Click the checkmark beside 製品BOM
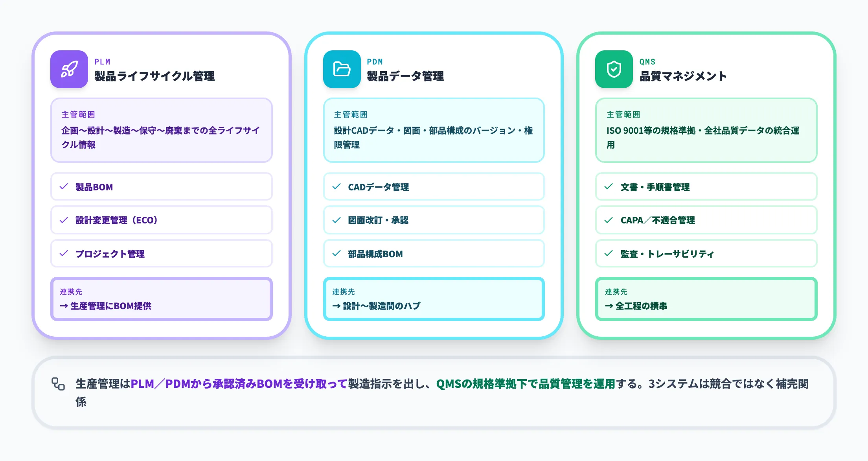Viewport: 868px width, 461px height. 64,187
